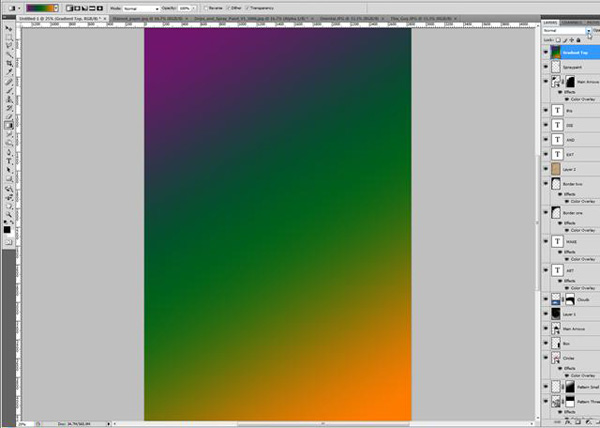Image resolution: width=600 pixels, height=428 pixels.
Task: Click Lock position icon
Action: pyautogui.click(x=571, y=40)
